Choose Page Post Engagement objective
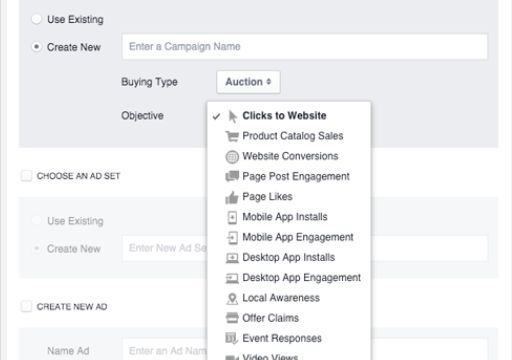This screenshot has height=360, width=512. coord(289,176)
